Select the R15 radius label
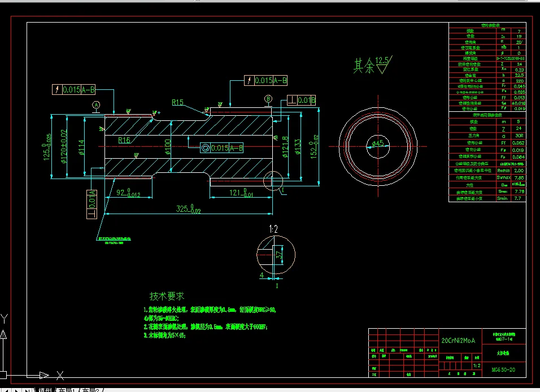 (x=178, y=102)
